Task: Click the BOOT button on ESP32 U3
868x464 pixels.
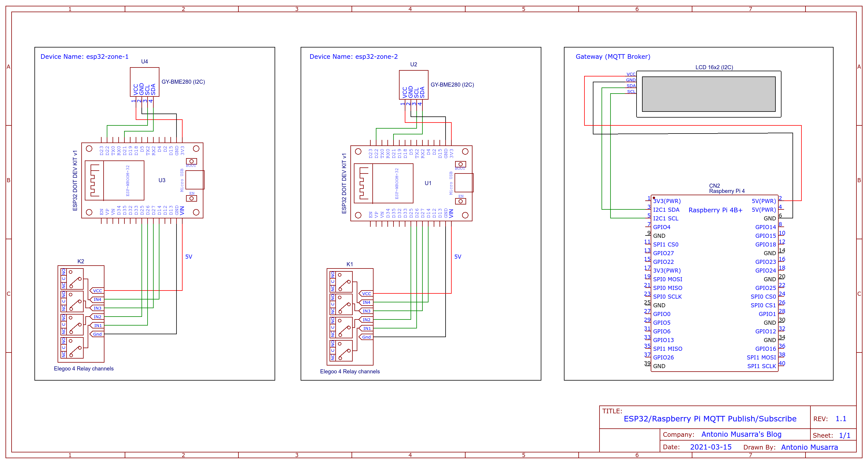Action: (191, 161)
